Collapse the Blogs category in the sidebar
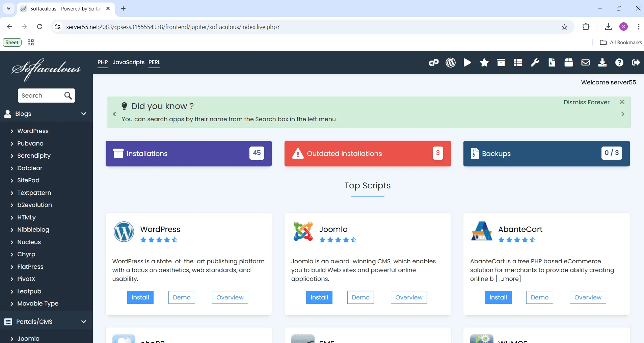Screen dimensions: 644x343 point(83,114)
